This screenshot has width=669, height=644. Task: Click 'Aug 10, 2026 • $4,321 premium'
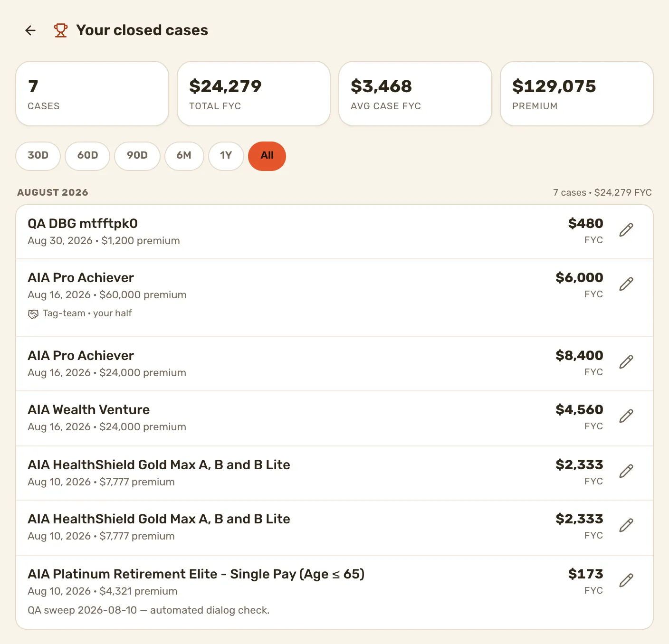[x=103, y=591]
